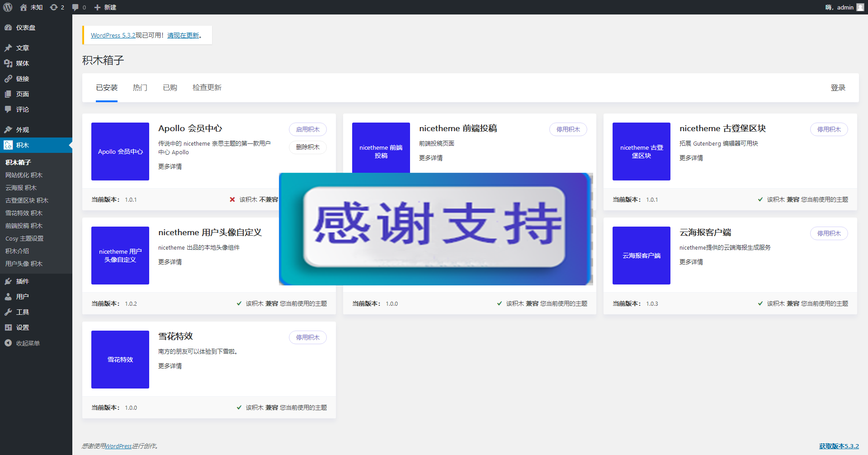Click 停用积木 for 雪花特效
The width and height of the screenshot is (868, 455).
click(x=308, y=337)
